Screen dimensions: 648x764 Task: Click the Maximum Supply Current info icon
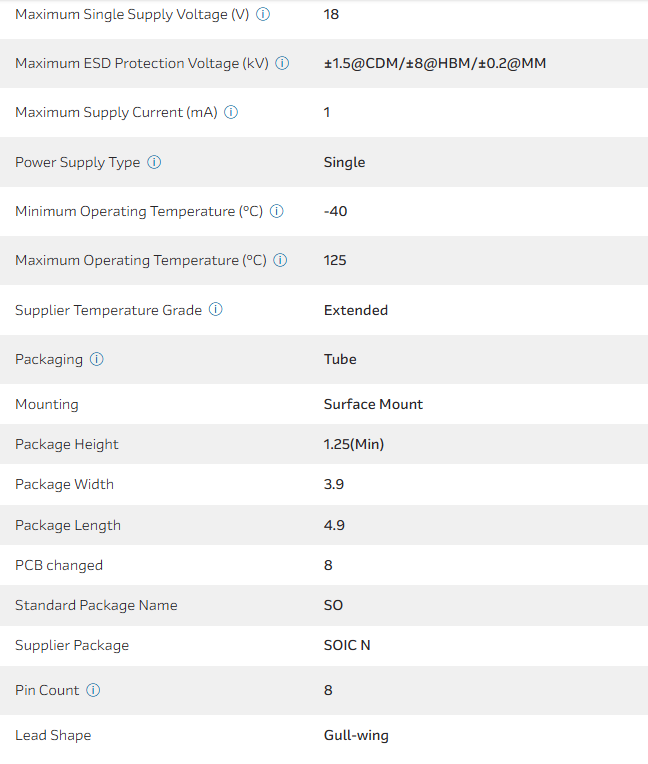pyautogui.click(x=231, y=112)
